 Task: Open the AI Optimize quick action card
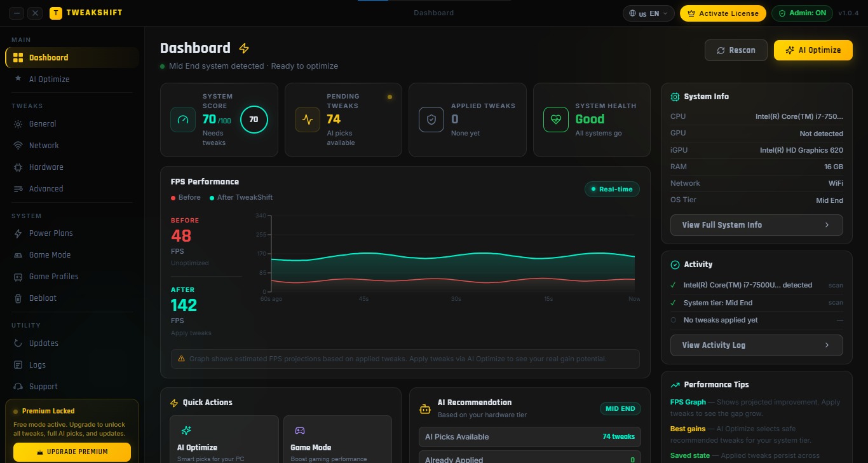click(224, 439)
